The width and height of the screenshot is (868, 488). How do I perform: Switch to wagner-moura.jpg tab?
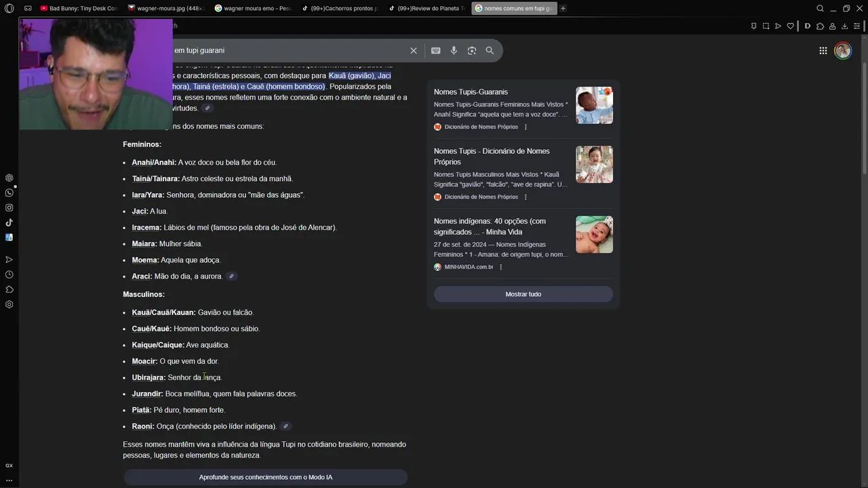pos(165,8)
